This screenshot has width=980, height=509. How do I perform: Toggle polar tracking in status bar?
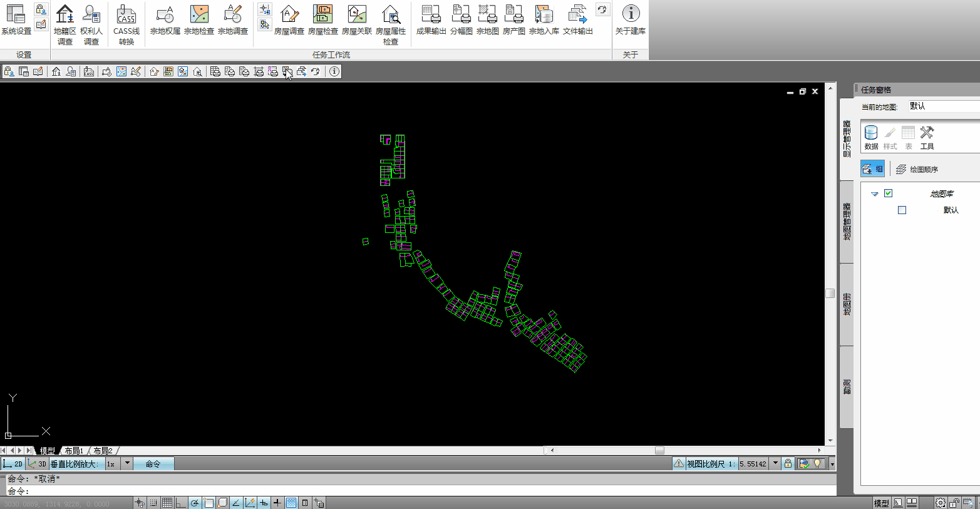195,503
